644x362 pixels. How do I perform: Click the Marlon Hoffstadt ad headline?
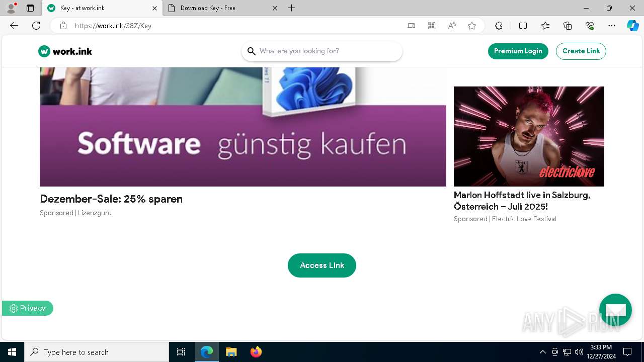[522, 201]
